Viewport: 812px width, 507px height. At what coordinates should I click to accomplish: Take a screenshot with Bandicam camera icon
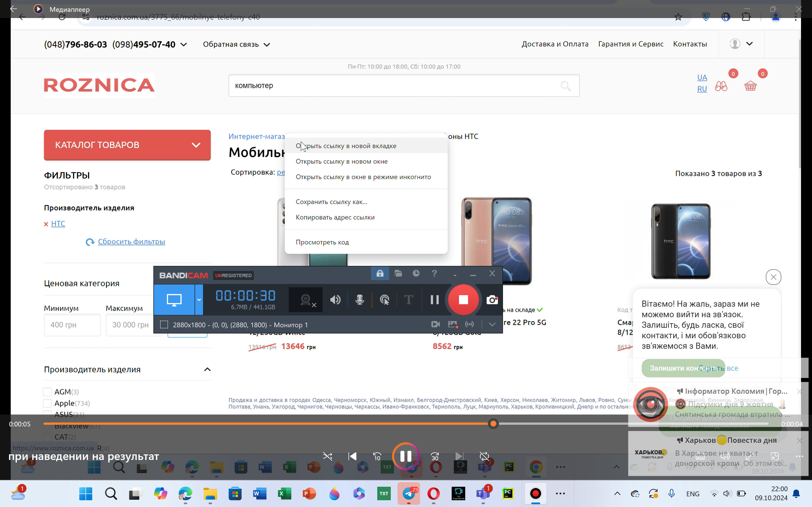point(492,299)
